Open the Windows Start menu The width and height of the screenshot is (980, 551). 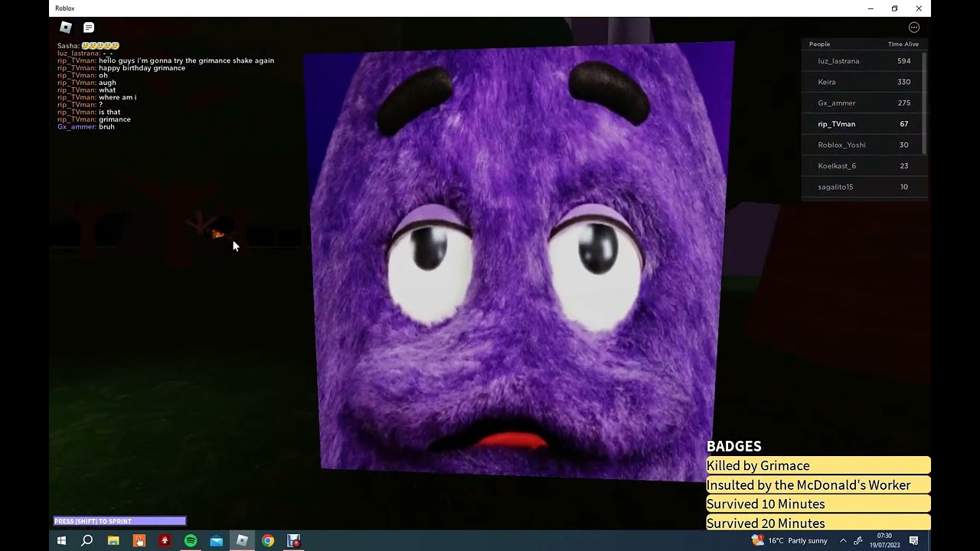click(x=61, y=541)
